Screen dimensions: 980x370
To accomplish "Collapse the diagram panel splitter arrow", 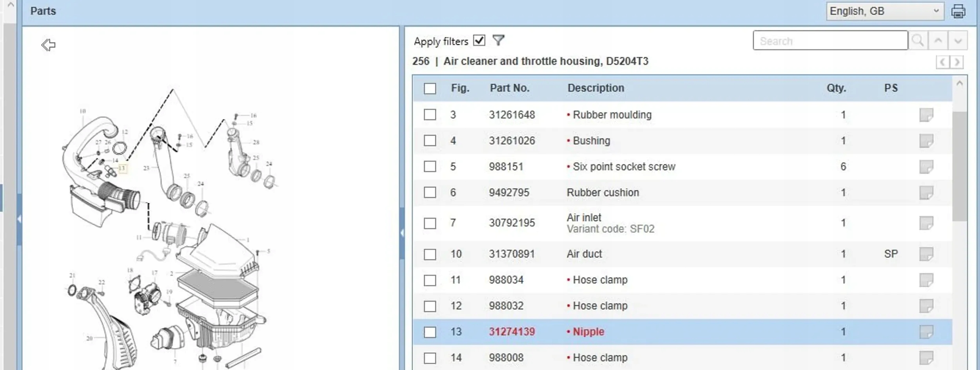I will (402, 233).
